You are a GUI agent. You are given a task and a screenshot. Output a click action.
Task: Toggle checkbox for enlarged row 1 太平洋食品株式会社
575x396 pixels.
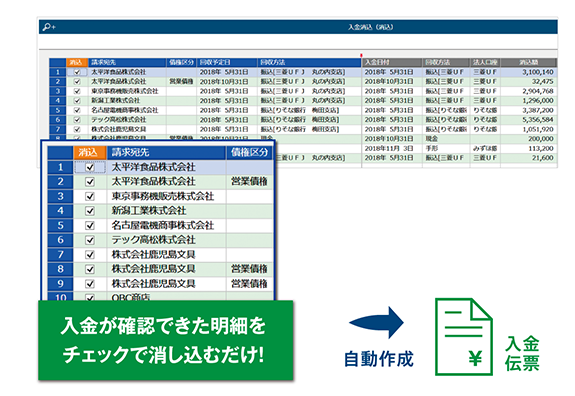click(x=90, y=167)
